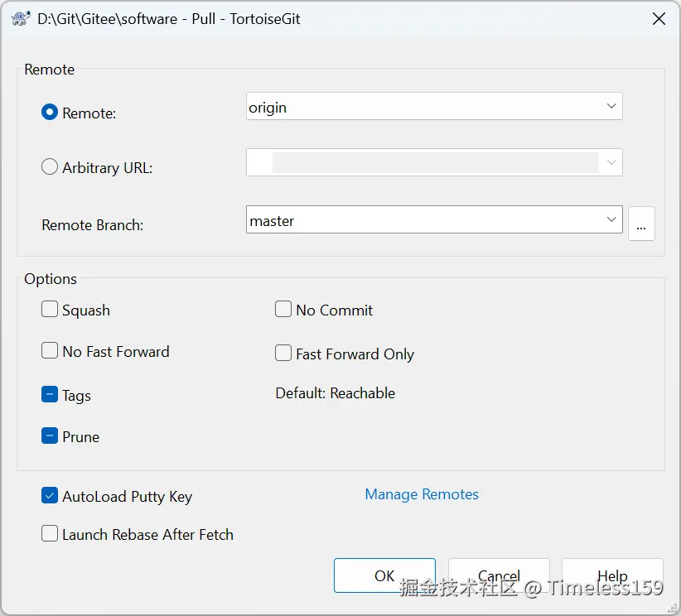Viewport: 681px width, 616px height.
Task: Browse branches with the ellipsis button
Action: coord(641,224)
